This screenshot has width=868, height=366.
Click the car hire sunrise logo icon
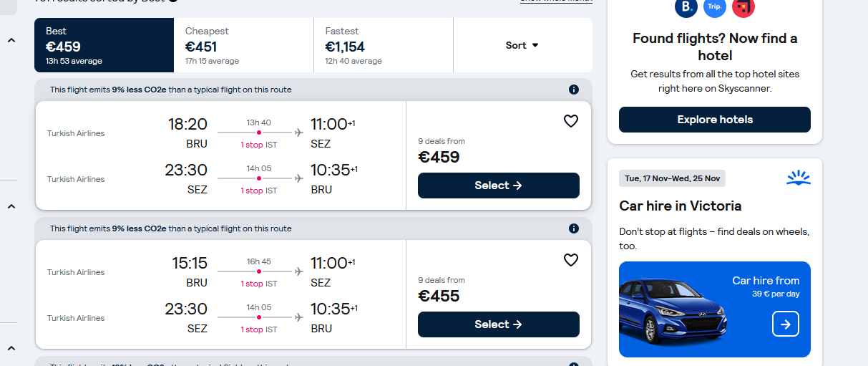798,178
